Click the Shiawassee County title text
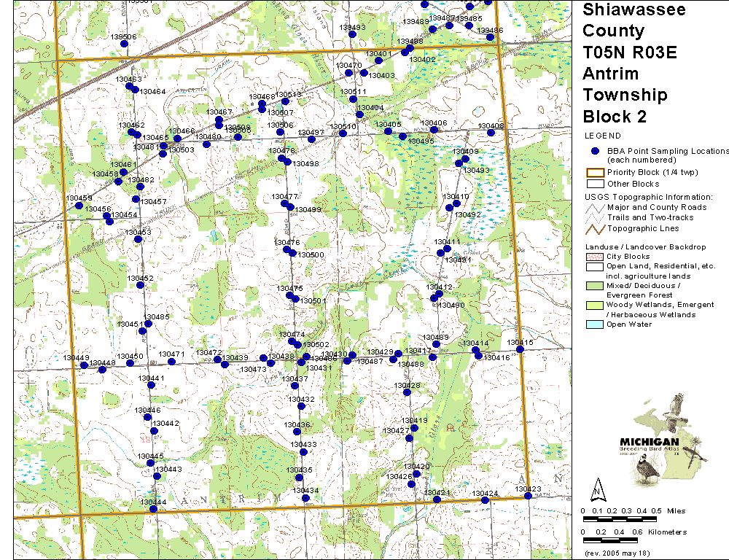 tap(623, 20)
